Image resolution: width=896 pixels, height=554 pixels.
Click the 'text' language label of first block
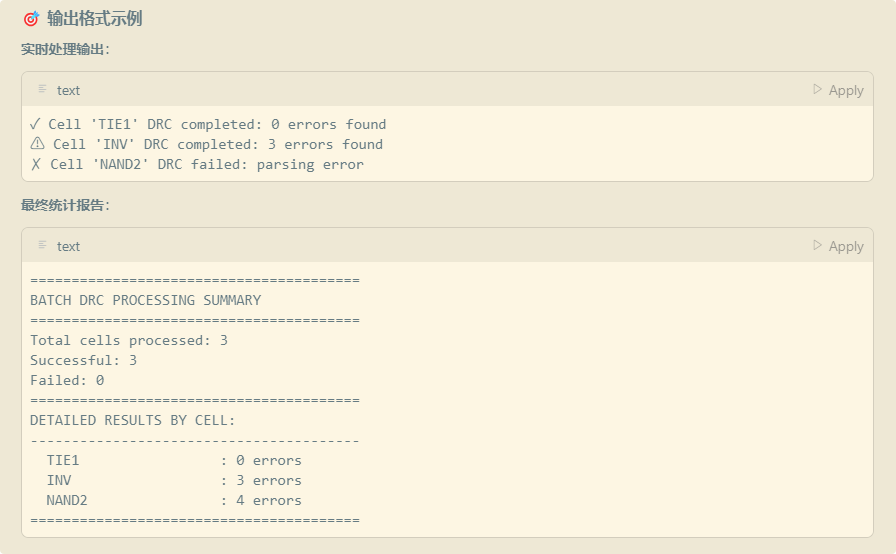coord(69,90)
